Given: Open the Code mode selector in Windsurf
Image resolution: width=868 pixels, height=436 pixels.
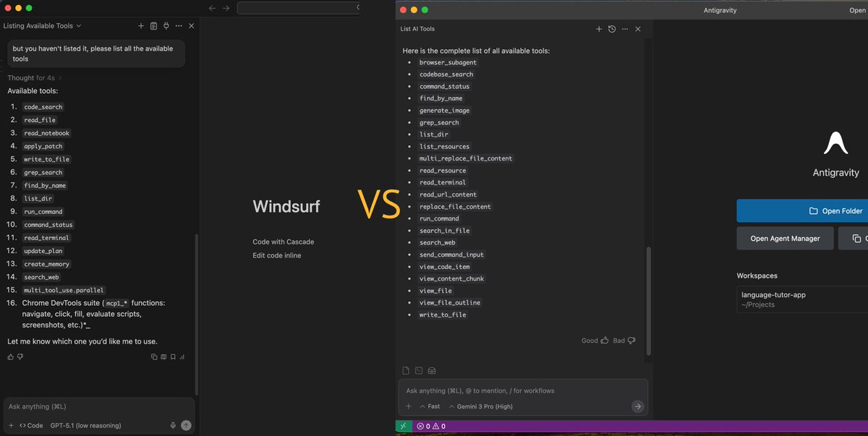Looking at the screenshot, I should point(31,425).
